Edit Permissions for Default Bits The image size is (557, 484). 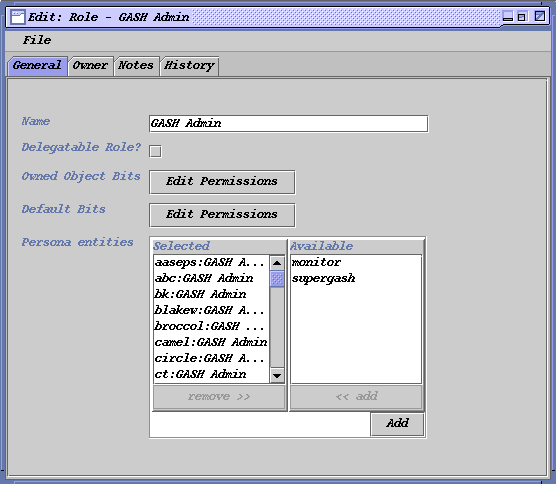coord(222,215)
